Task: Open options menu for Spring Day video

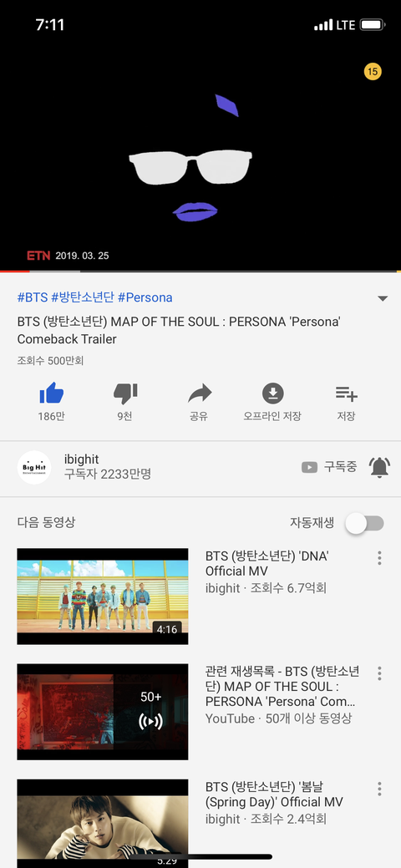Action: click(379, 789)
